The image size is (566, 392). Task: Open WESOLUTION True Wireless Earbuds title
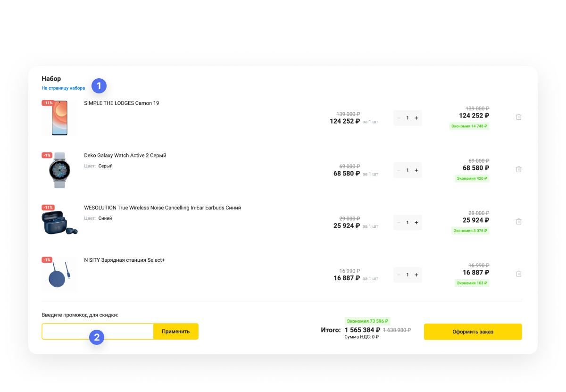(x=163, y=208)
